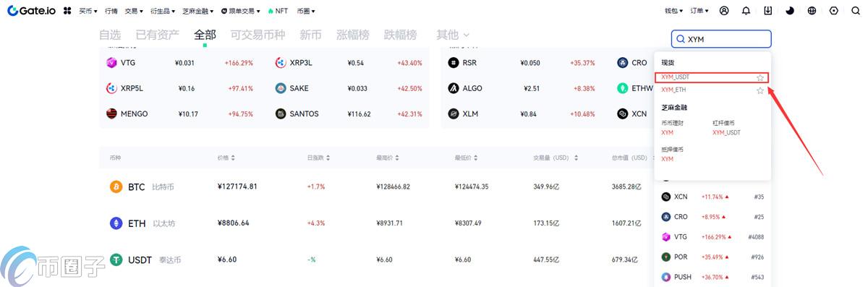Switch to the 跌幅榜 tab
Viewport: 868px width, 287px height.
400,35
